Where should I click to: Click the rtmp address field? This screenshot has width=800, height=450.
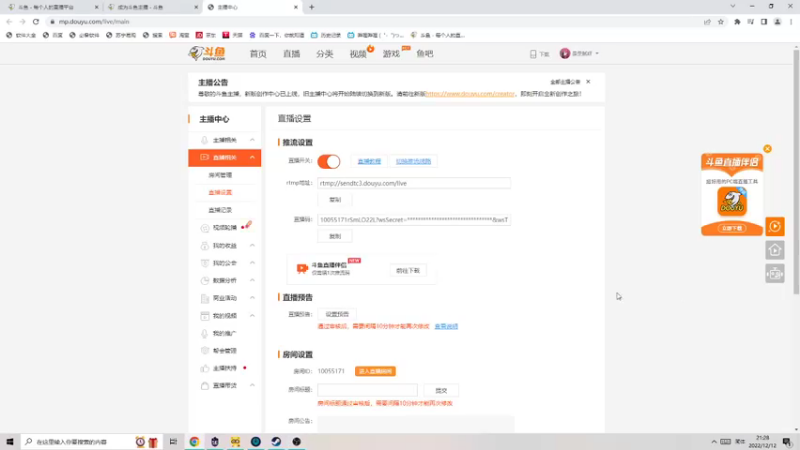click(x=414, y=183)
